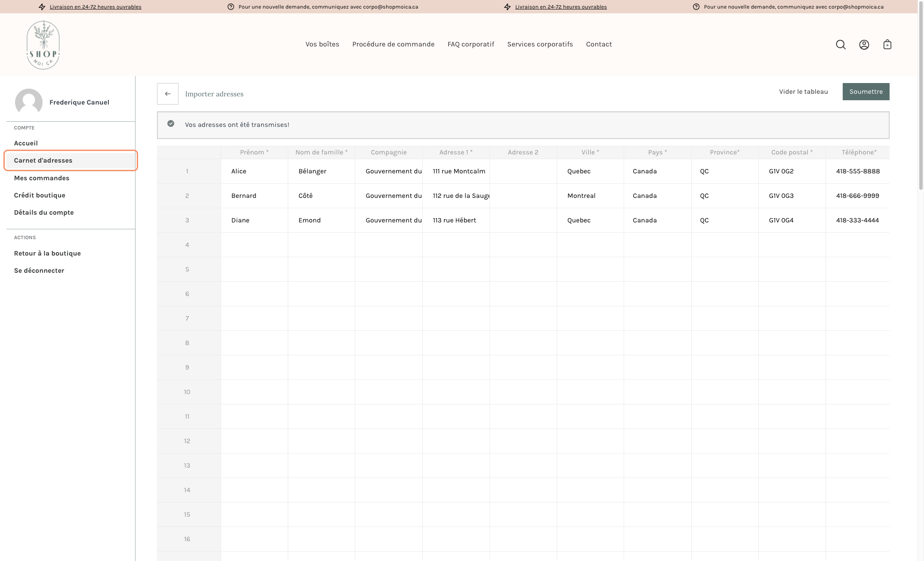Click first Livraison en 24-72 heures link

click(95, 7)
